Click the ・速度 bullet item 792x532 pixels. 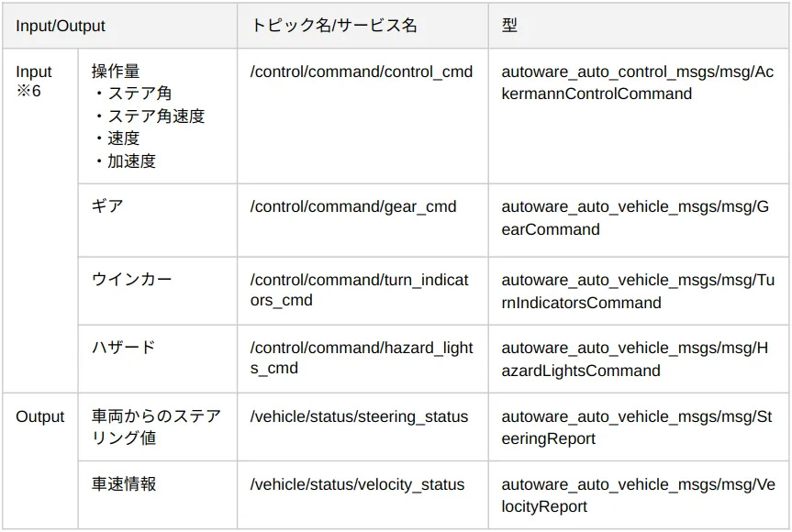point(117,139)
